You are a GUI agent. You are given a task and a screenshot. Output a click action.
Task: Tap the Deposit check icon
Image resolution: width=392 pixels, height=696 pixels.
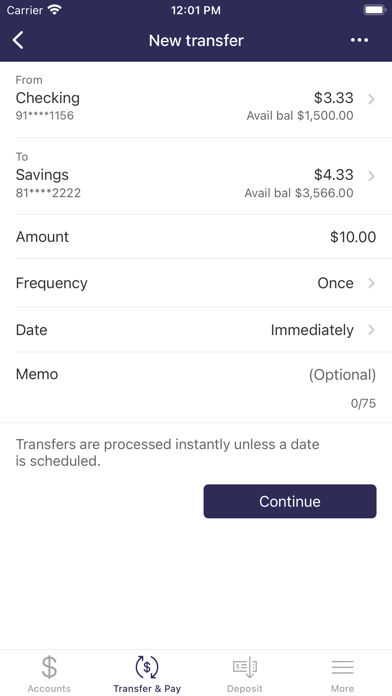tap(245, 667)
